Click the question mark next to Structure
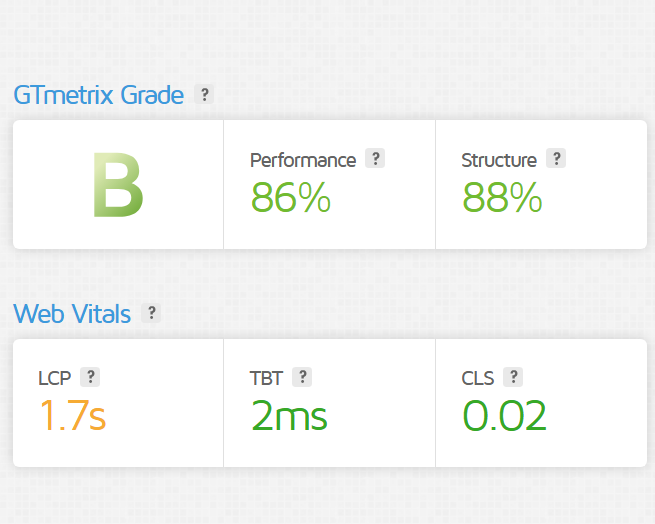This screenshot has height=524, width=655. (556, 158)
